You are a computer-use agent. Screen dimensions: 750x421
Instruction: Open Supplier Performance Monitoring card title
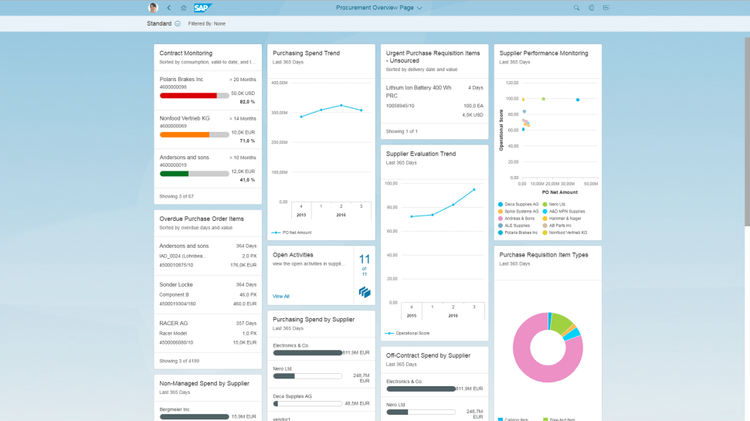pos(543,53)
